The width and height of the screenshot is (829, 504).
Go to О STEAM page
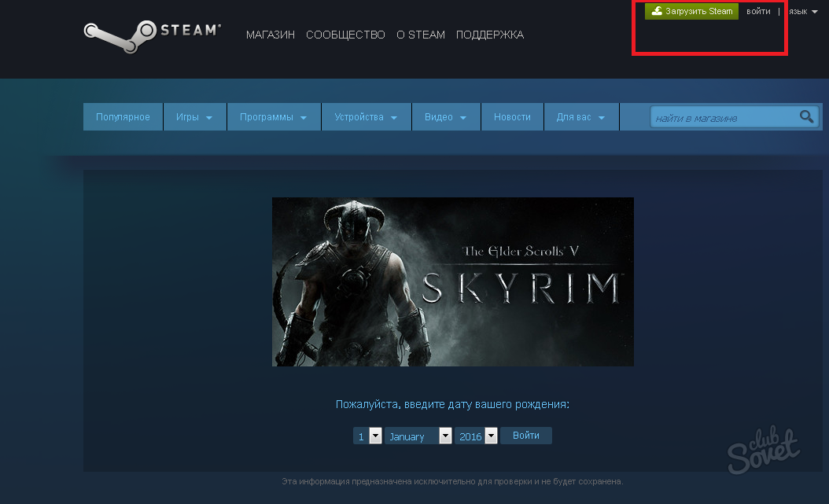pos(421,35)
